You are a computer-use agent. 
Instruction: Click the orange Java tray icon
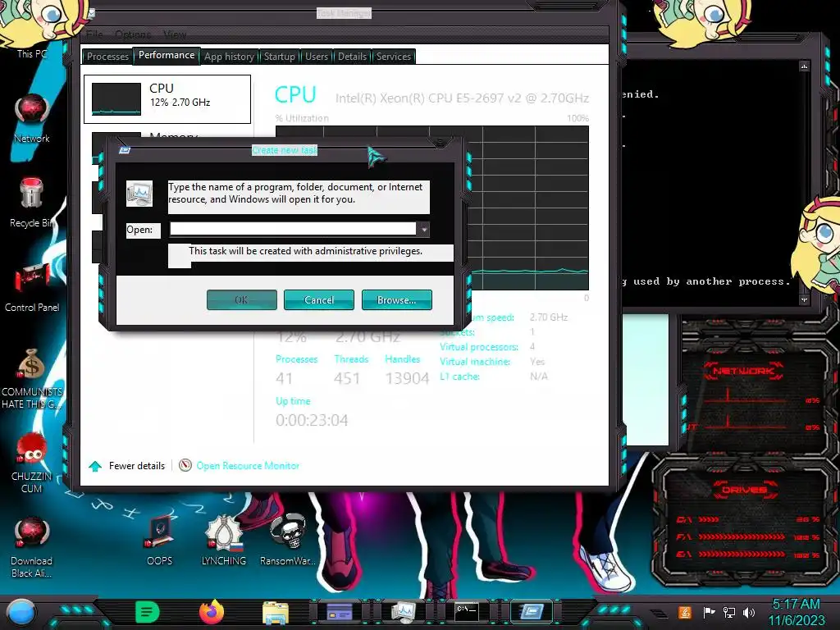pos(685,612)
